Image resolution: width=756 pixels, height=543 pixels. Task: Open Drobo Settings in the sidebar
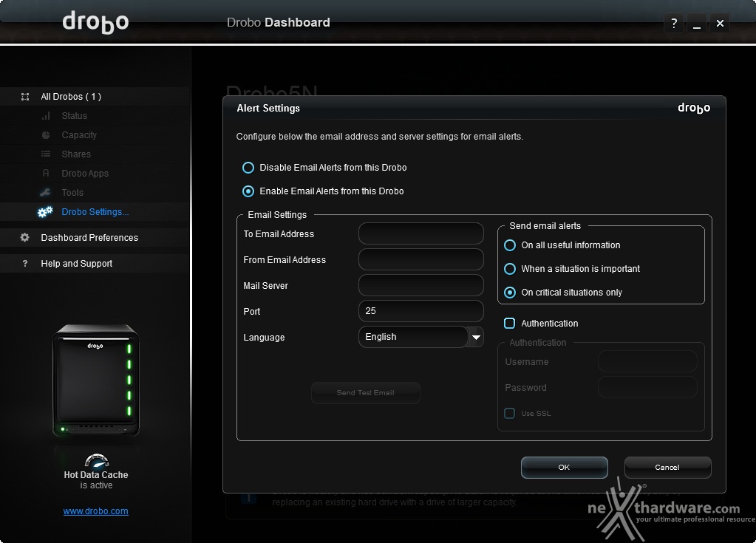[95, 212]
